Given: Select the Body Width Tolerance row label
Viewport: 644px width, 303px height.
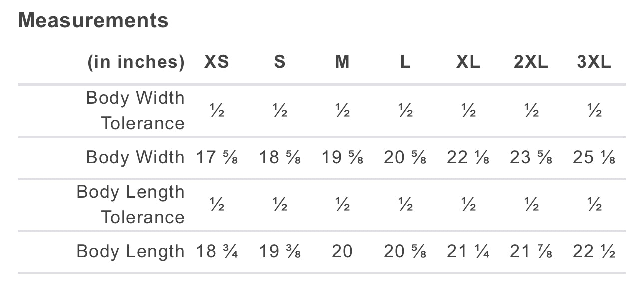Looking at the screenshot, I should [135, 110].
